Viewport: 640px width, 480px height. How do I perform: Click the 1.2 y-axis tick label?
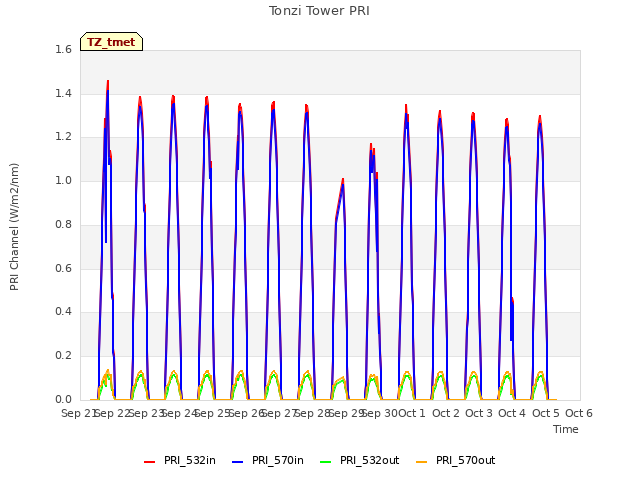tap(63, 137)
